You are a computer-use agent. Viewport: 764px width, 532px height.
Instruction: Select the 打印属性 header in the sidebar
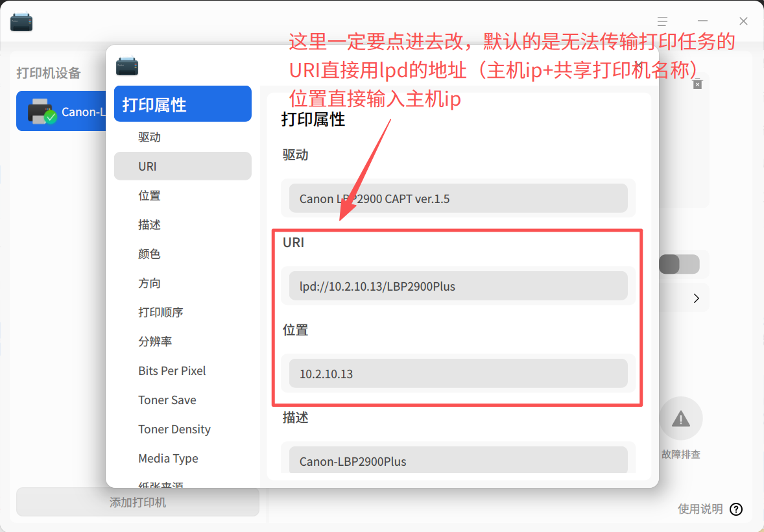click(x=183, y=104)
